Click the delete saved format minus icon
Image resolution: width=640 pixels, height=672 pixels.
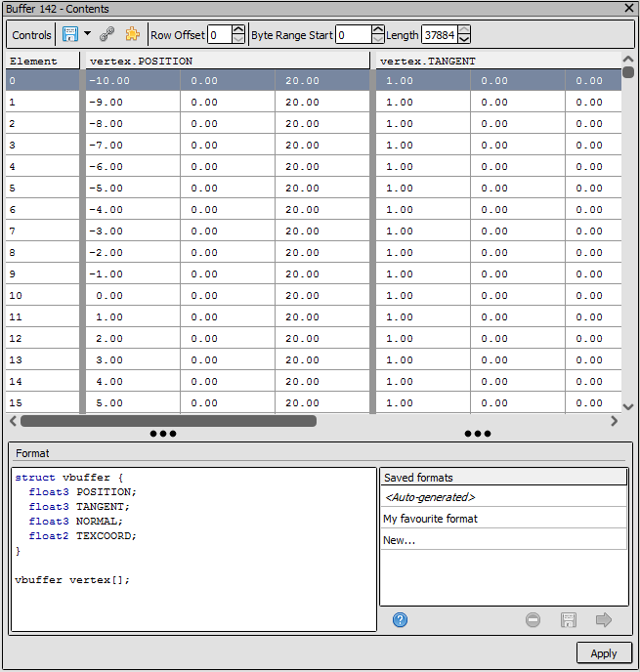[533, 619]
